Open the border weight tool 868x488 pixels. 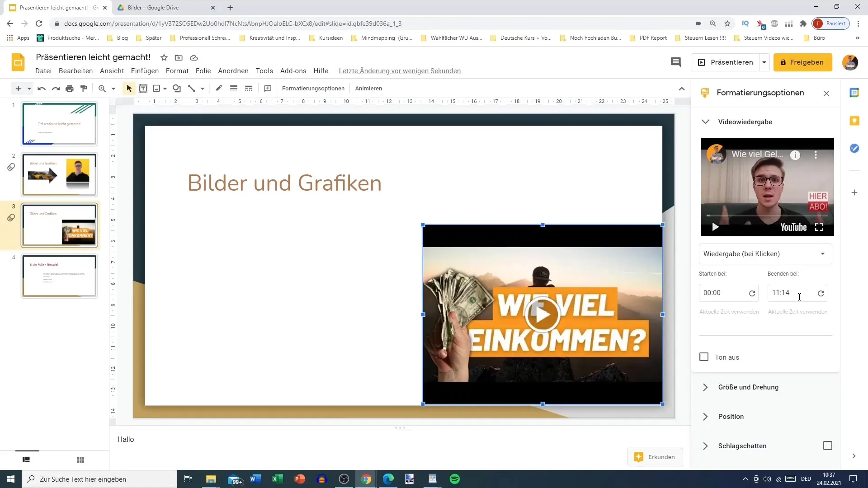234,89
